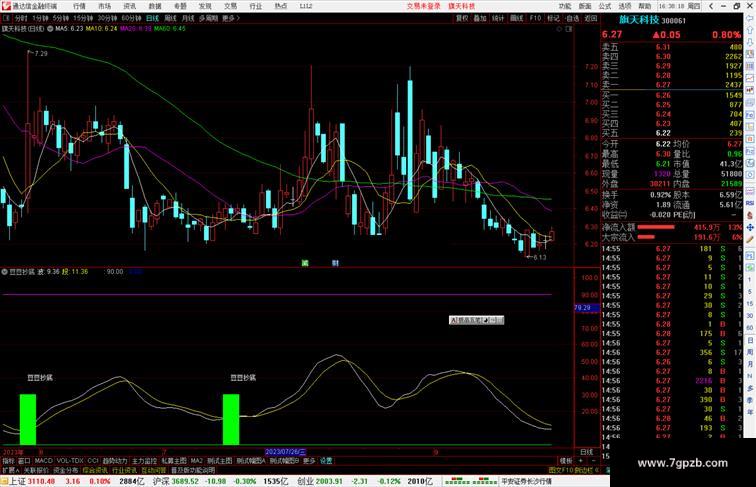Select the 15分钟 period tab
The width and height of the screenshot is (756, 487).
83,18
